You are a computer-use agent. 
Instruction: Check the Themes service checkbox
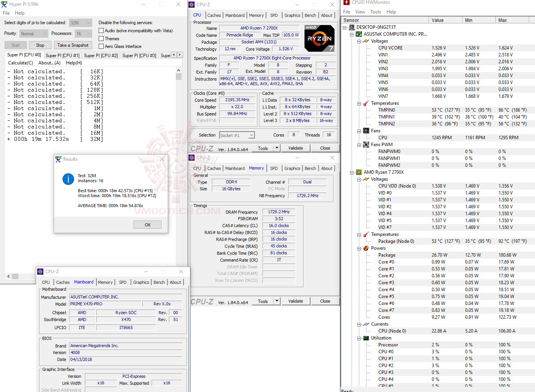[x=101, y=38]
